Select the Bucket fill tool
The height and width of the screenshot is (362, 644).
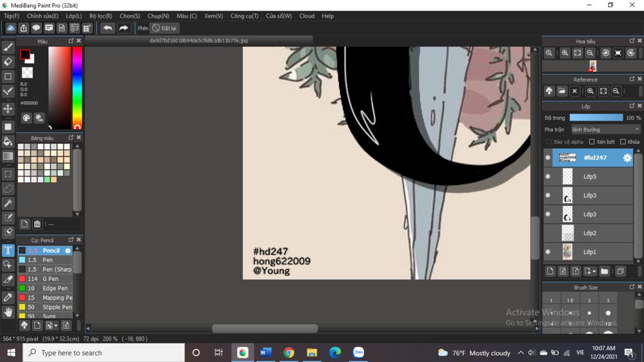pyautogui.click(x=8, y=141)
